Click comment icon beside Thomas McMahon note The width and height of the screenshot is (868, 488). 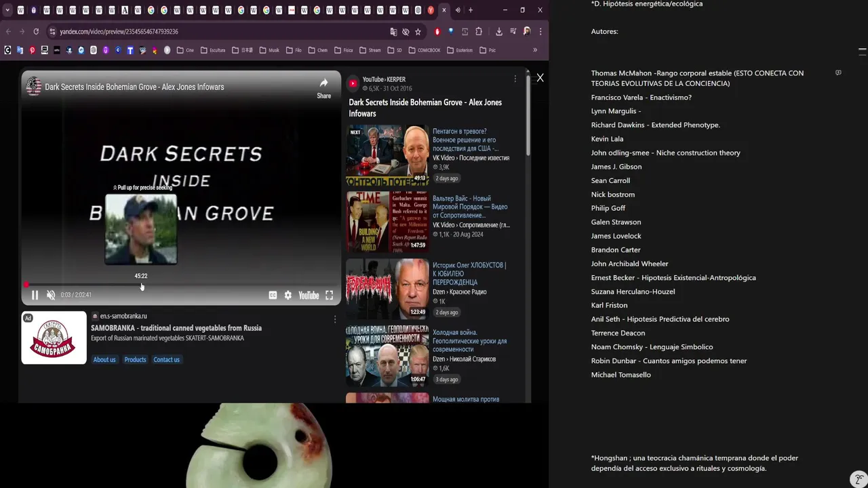(838, 73)
